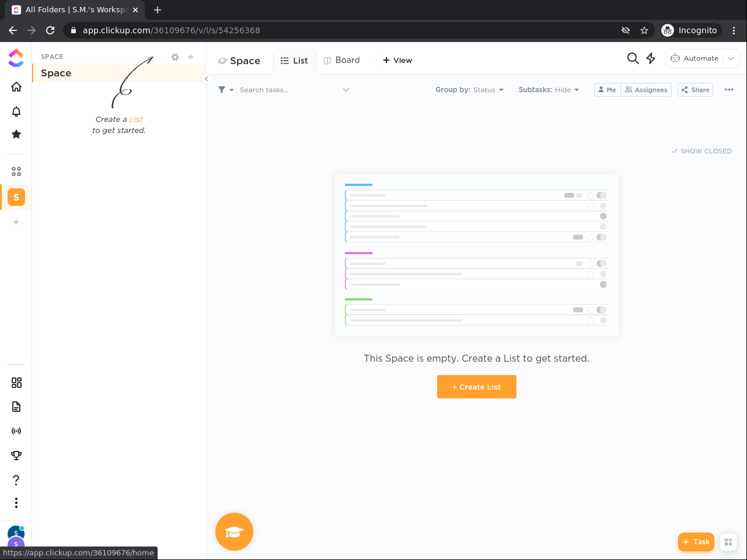Toggle the Me filter
747x560 pixels.
(608, 90)
